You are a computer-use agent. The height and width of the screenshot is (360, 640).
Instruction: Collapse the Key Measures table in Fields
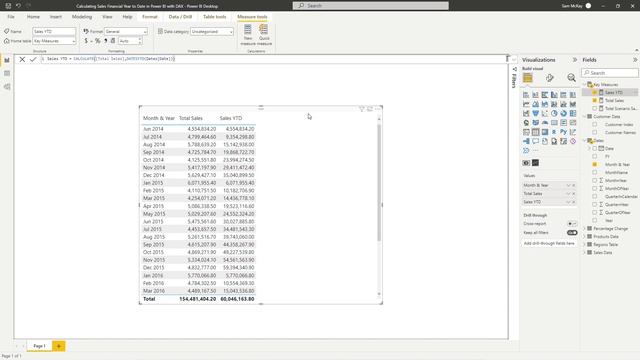(584, 84)
